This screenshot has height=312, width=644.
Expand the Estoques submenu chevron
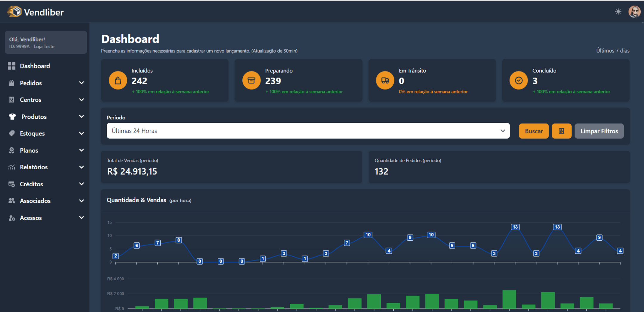pos(81,133)
